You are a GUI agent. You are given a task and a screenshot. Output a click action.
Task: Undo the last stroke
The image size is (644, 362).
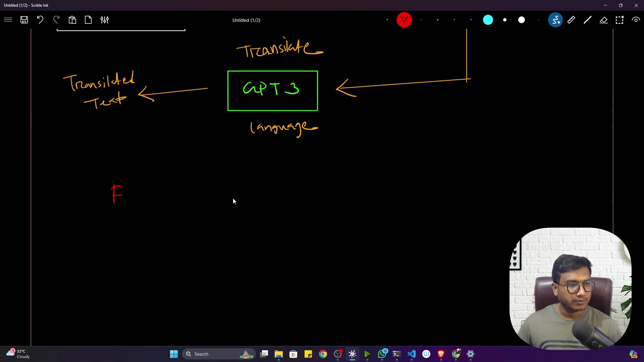40,20
